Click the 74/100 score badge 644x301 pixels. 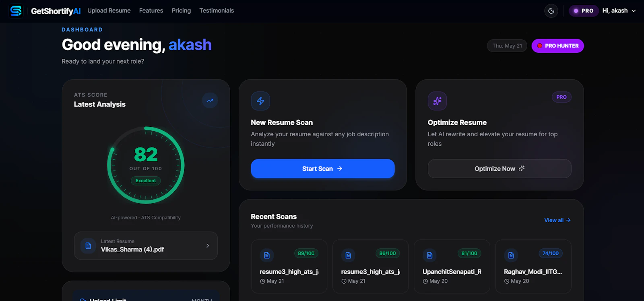click(x=551, y=253)
